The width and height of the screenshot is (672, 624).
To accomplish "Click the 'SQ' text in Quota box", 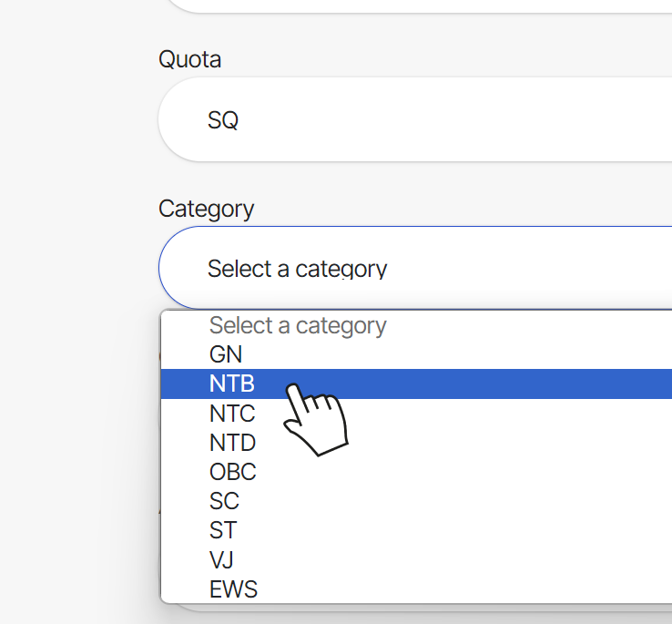I will 223,119.
